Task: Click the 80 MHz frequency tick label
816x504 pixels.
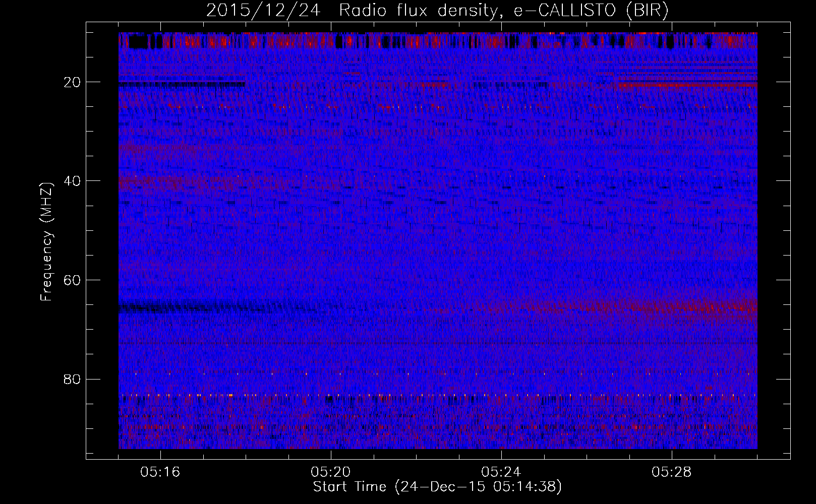Action: pos(73,379)
